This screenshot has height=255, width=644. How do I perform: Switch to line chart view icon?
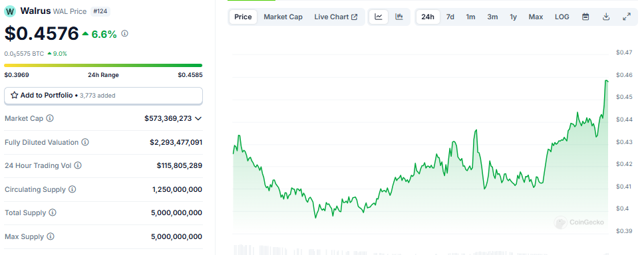pos(379,17)
